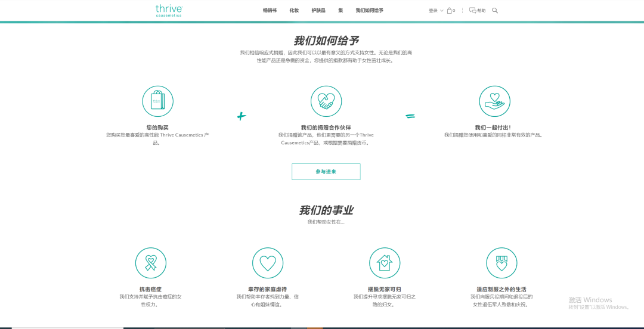Image resolution: width=644 pixels, height=329 pixels.
Task: Click the 我们帮助女性在... subtitle text
Action: coord(326,222)
